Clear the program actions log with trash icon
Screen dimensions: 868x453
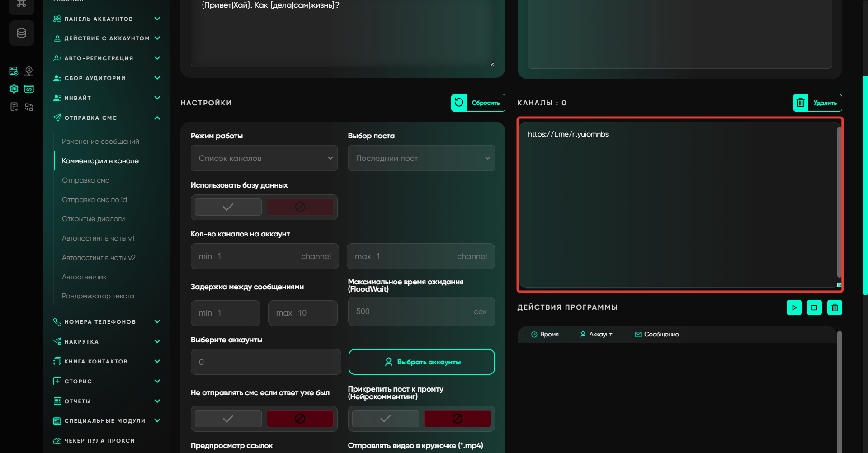click(x=835, y=307)
